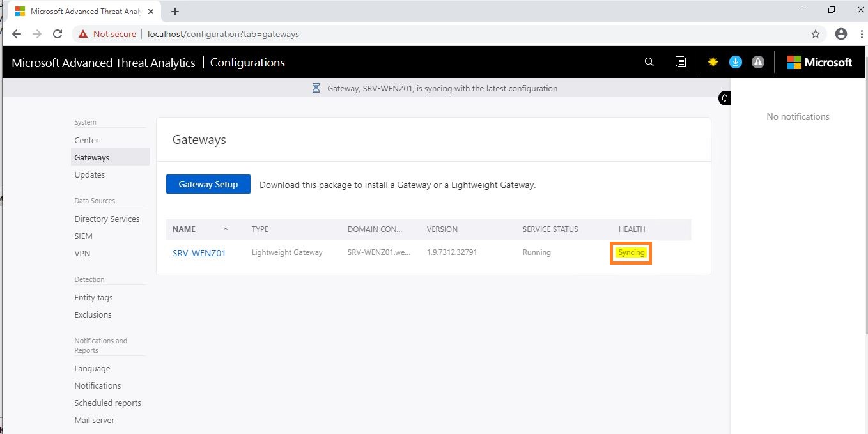
Task: Open the reports document icon in header
Action: coord(681,62)
